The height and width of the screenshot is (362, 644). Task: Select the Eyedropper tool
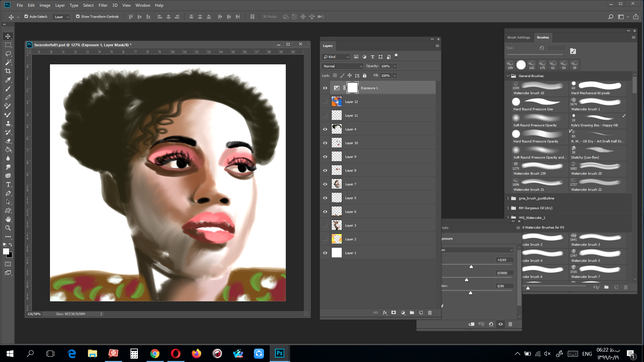tap(8, 80)
